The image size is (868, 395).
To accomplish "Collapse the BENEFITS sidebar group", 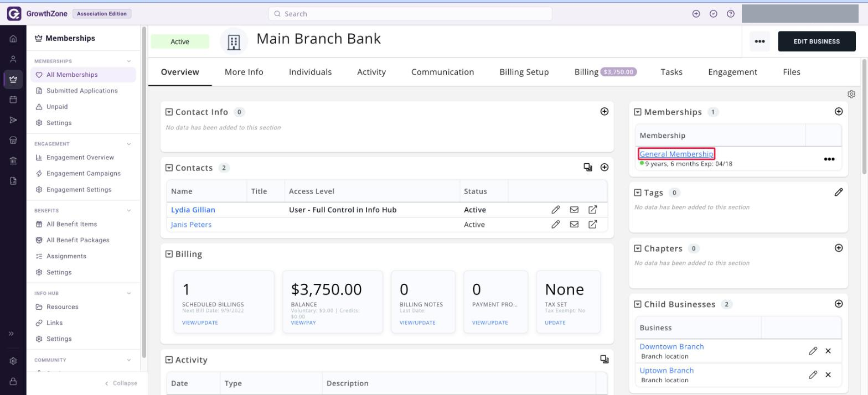I will [129, 210].
